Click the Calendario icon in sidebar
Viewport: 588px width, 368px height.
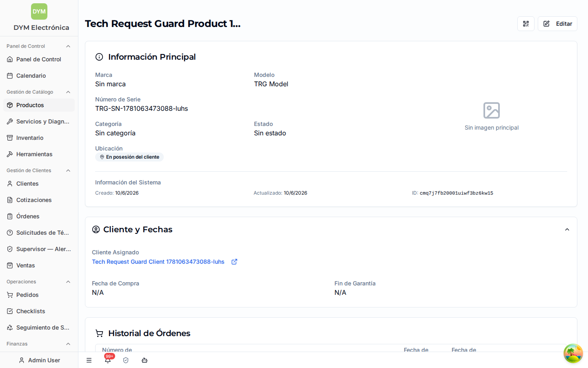(x=10, y=76)
